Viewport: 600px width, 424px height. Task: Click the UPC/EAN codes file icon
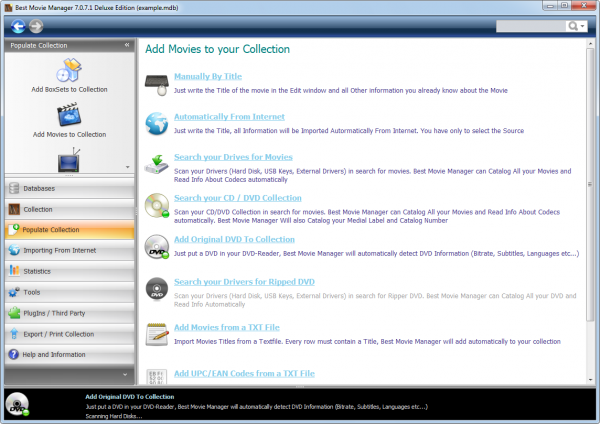pyautogui.click(x=157, y=377)
